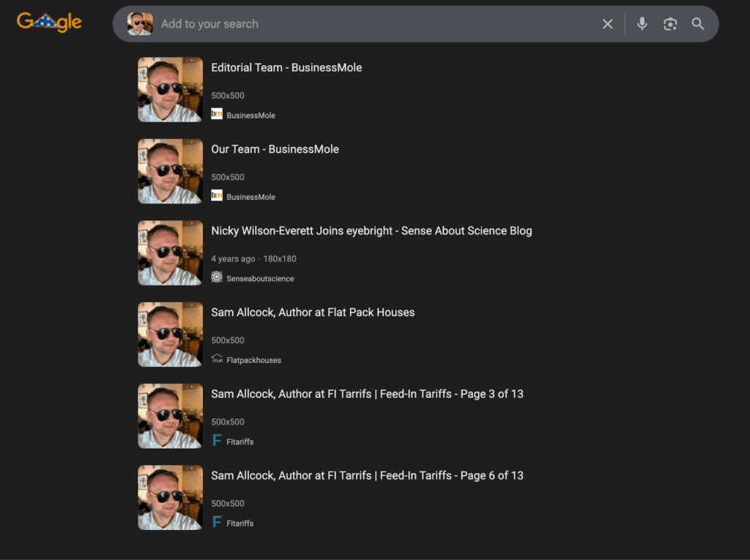
Task: Click thumbnail for Page 3 of 13 result
Action: pyautogui.click(x=170, y=416)
